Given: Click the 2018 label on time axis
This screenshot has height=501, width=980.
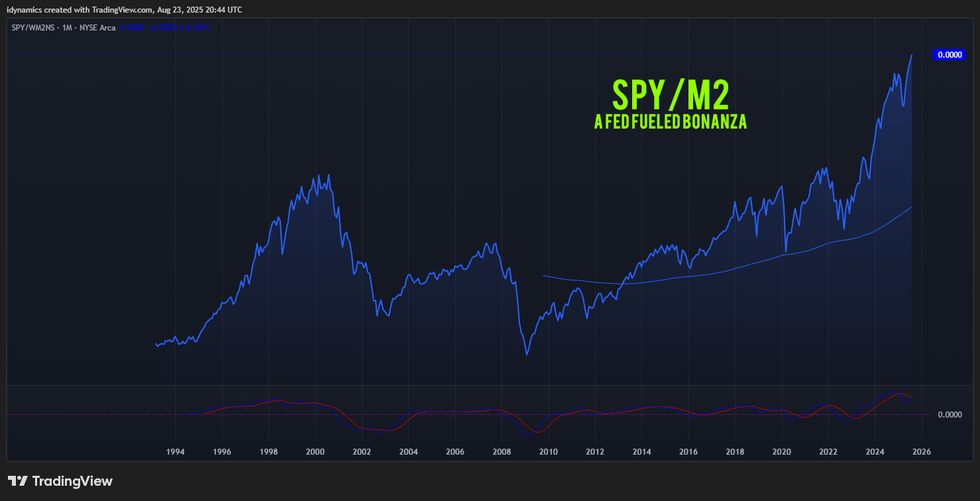Looking at the screenshot, I should click(735, 452).
